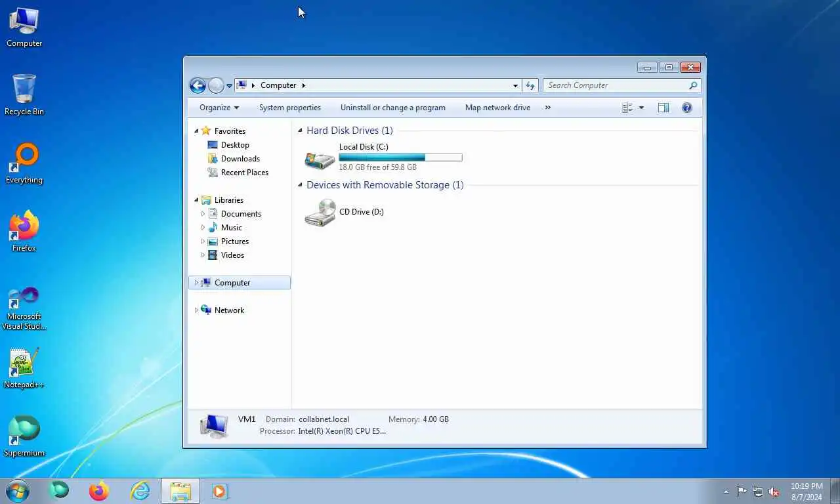Collapse the Libraries tree section

(x=196, y=200)
